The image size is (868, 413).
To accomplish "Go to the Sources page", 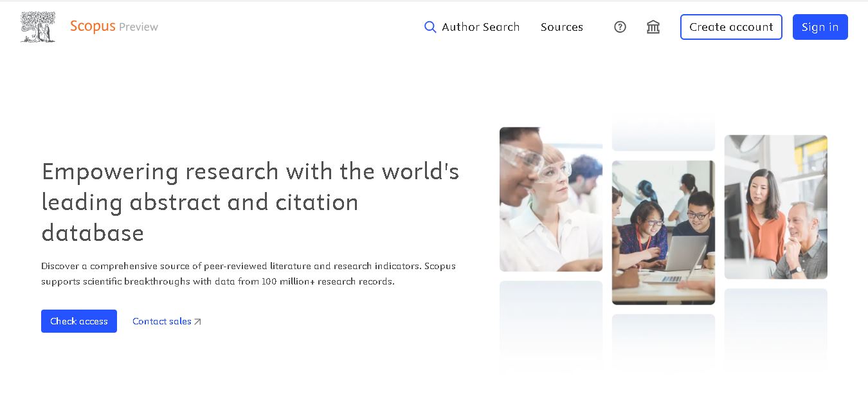I will 562,27.
